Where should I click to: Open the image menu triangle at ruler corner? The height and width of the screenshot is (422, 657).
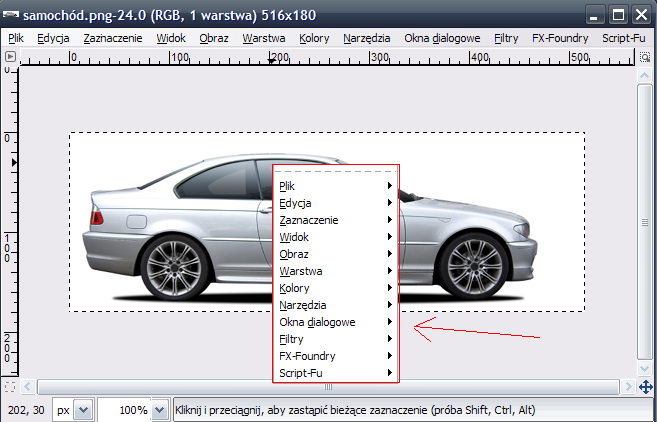pyautogui.click(x=10, y=57)
